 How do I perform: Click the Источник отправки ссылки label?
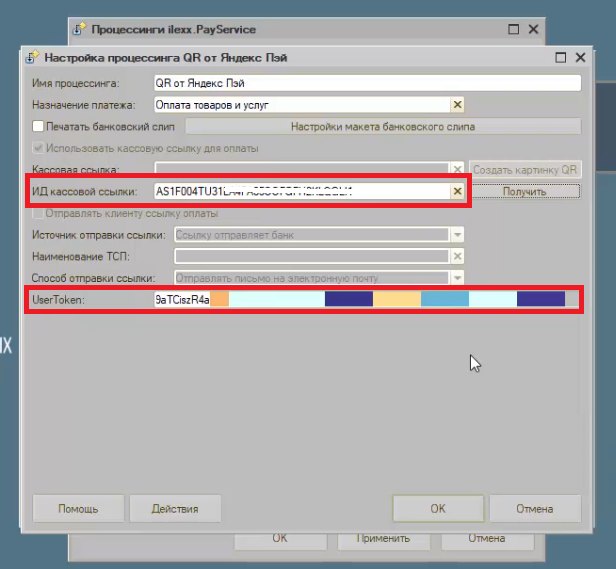[99, 235]
